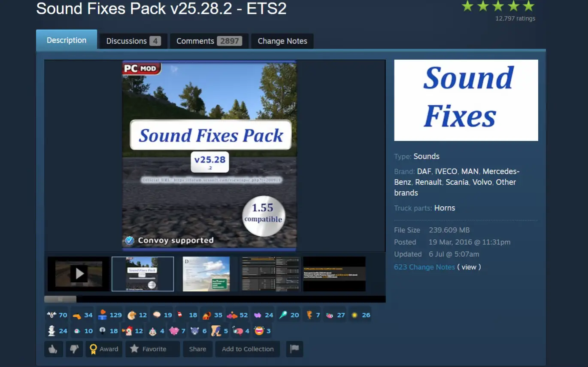Select the award reaction with count 35
The height and width of the screenshot is (367, 588).
click(212, 315)
